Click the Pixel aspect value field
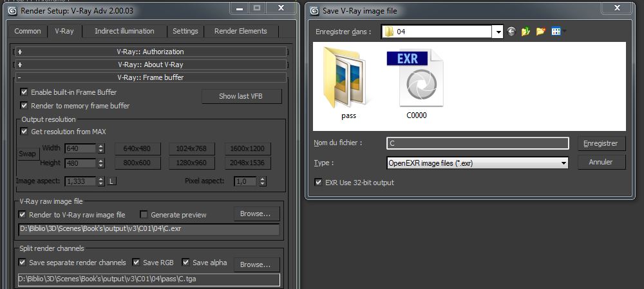The width and height of the screenshot is (644, 289). pos(246,181)
